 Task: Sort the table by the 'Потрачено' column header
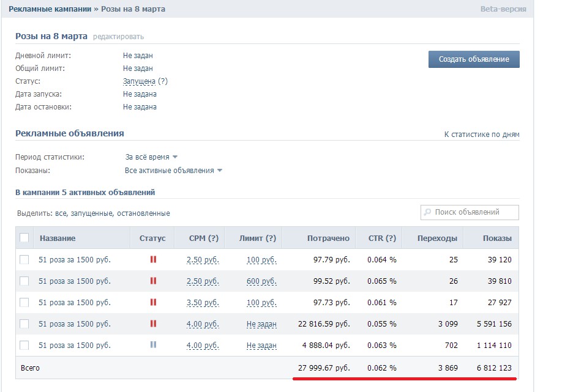(328, 238)
